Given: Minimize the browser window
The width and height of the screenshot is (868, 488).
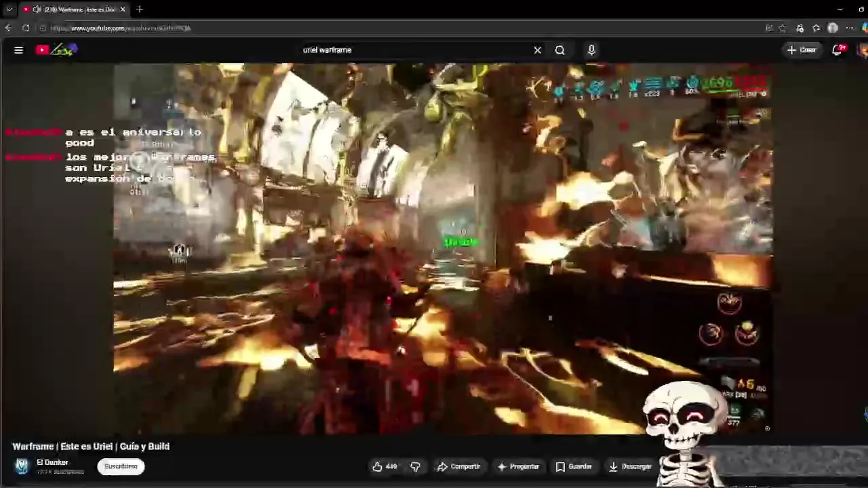Looking at the screenshot, I should click(x=840, y=9).
